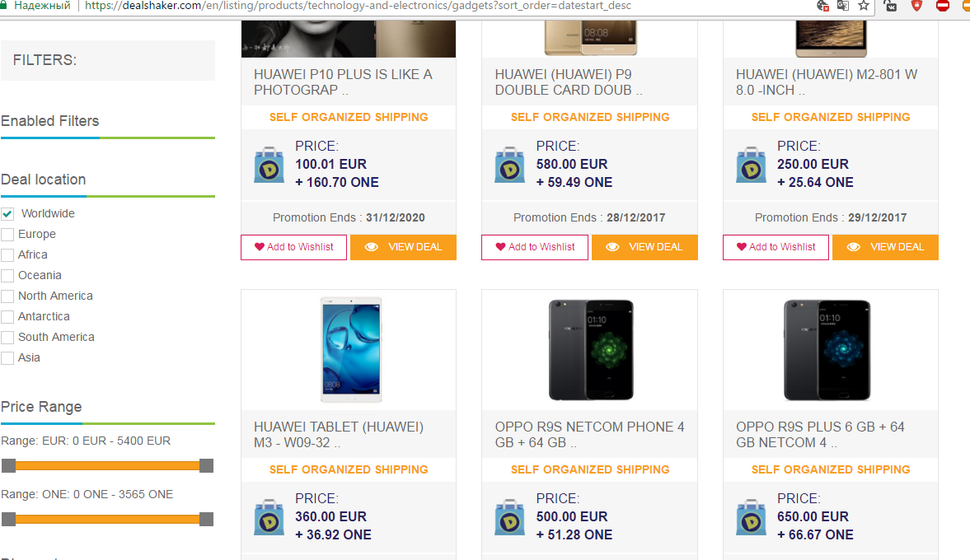View deal for Huawei M2-801 W tablet
The height and width of the screenshot is (560, 970).
(x=885, y=247)
